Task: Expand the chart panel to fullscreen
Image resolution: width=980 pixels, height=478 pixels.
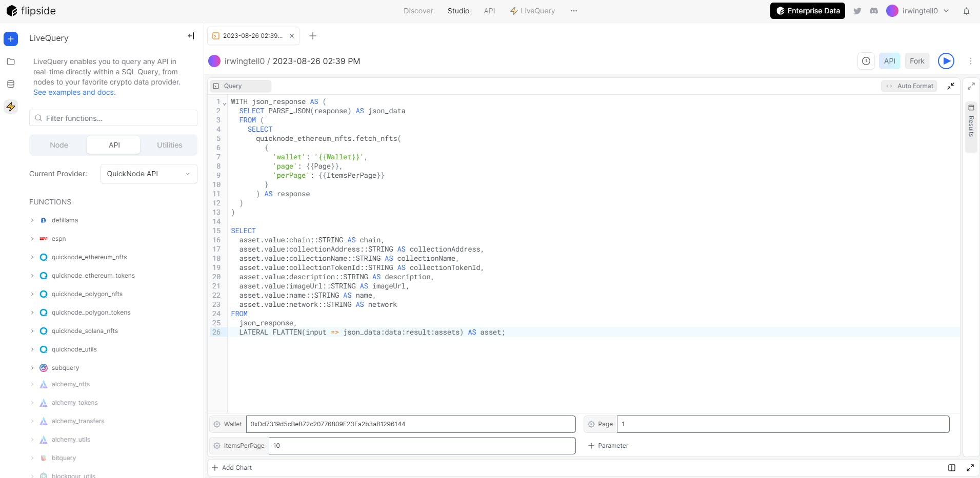Action: (x=970, y=468)
